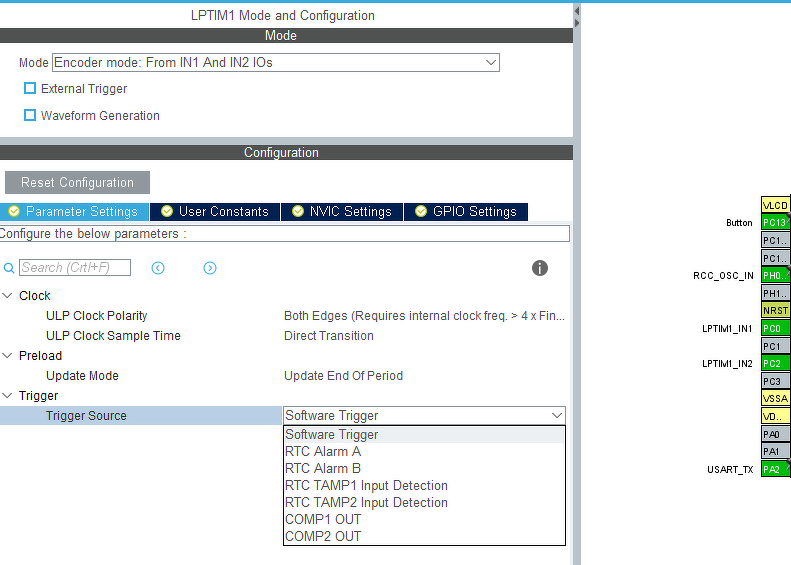Click the PC13 Button pin
This screenshot has width=791, height=565.
pyautogui.click(x=775, y=222)
